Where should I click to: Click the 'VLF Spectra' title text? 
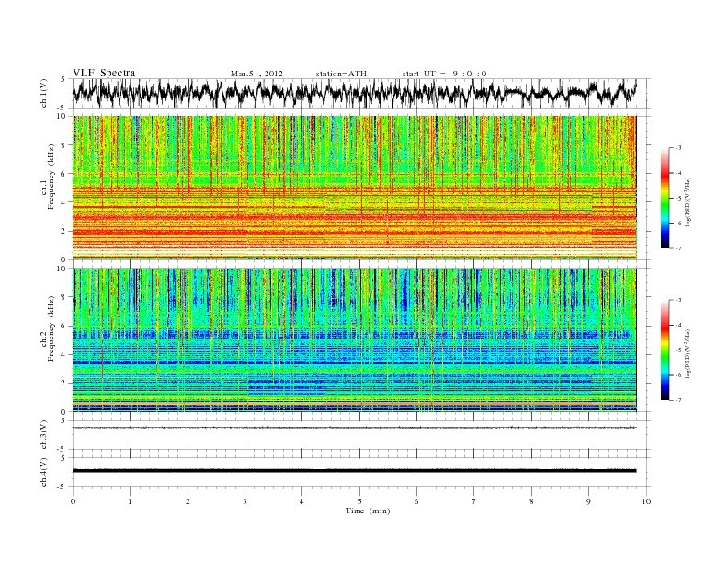(104, 73)
